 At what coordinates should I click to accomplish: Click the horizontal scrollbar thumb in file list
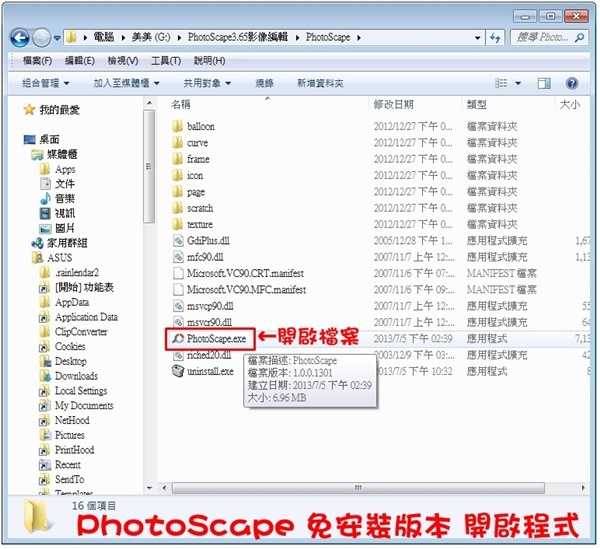[358, 488]
